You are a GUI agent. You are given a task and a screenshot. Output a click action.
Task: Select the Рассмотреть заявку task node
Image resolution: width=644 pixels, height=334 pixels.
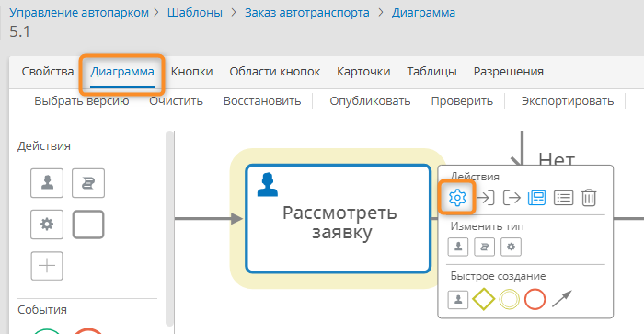point(339,218)
